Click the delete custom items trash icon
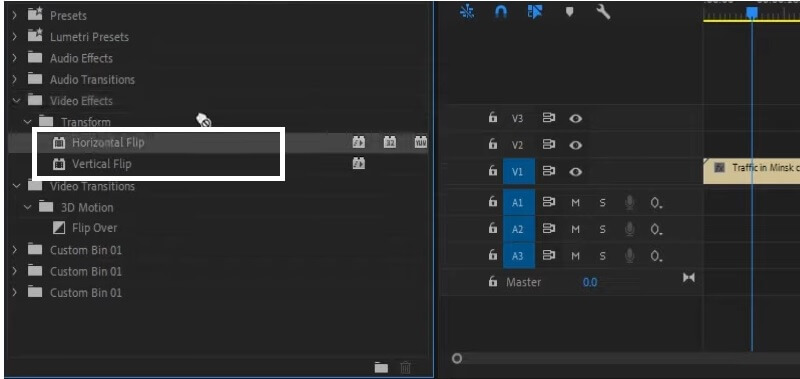This screenshot has width=800, height=379. pos(406,367)
